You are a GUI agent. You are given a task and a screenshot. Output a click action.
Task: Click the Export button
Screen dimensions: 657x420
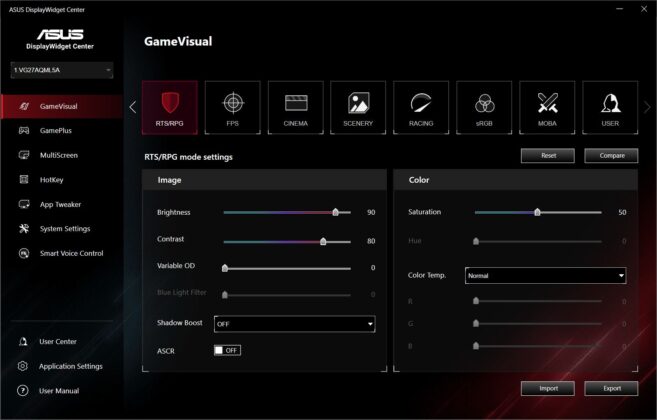tap(611, 388)
